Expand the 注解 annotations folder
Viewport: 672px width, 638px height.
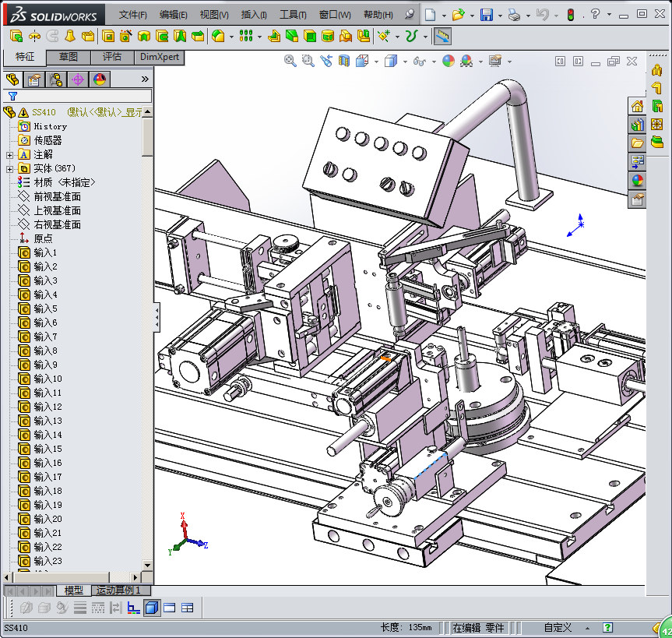[x=9, y=154]
